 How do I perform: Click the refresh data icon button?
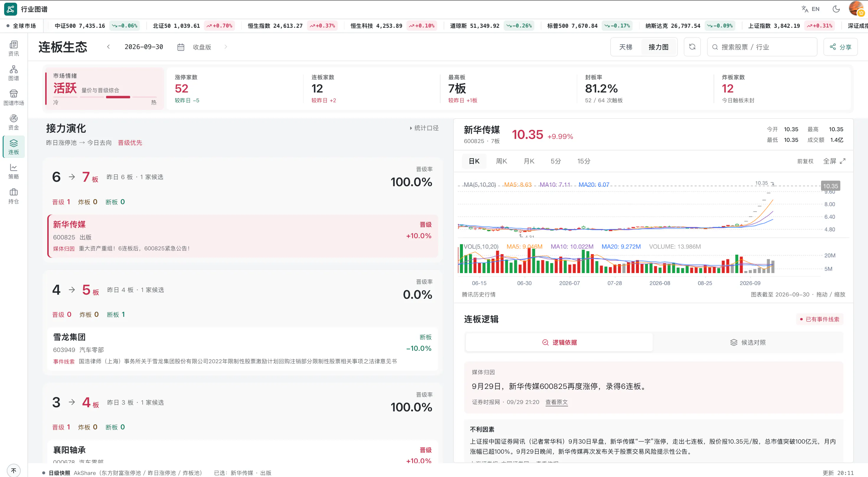click(692, 47)
